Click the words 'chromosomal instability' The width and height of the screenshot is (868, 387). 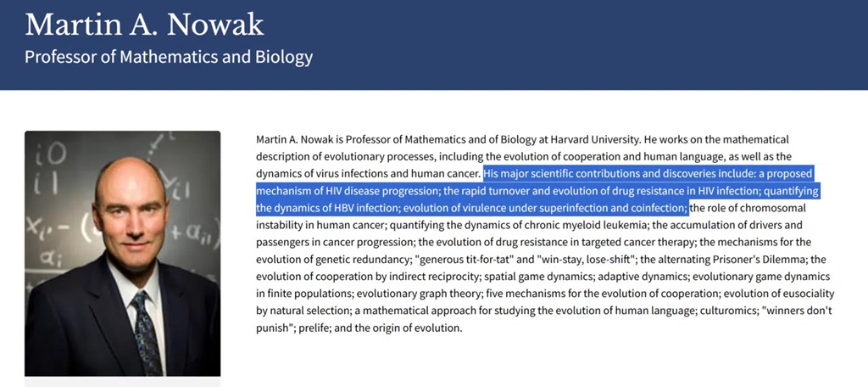point(754,208)
